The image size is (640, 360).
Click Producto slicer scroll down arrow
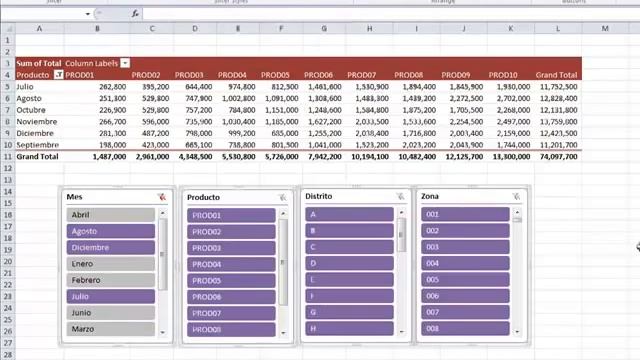(283, 333)
